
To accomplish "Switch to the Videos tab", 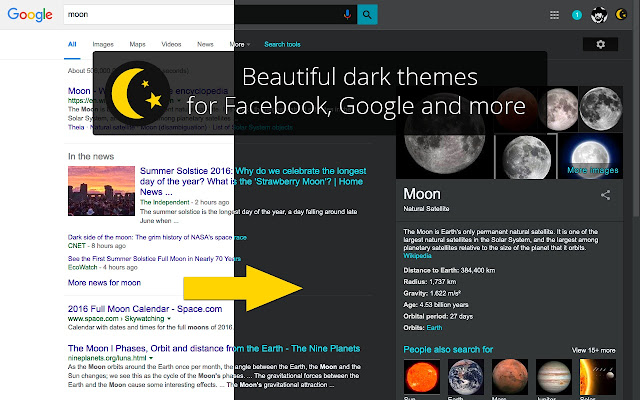I will (171, 44).
